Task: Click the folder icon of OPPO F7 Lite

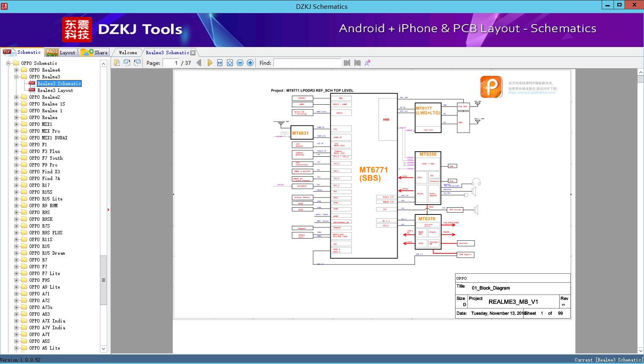Action: tap(25, 273)
